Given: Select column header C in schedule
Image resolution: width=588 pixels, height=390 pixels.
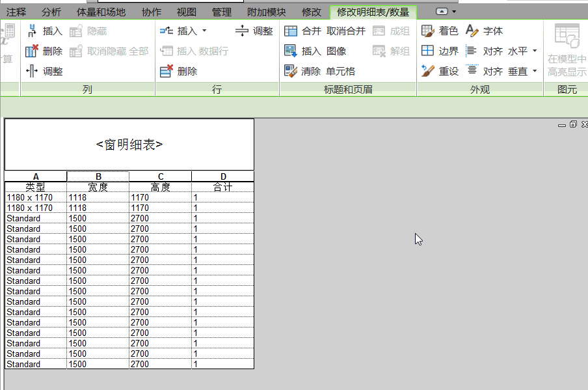Looking at the screenshot, I should (x=161, y=176).
